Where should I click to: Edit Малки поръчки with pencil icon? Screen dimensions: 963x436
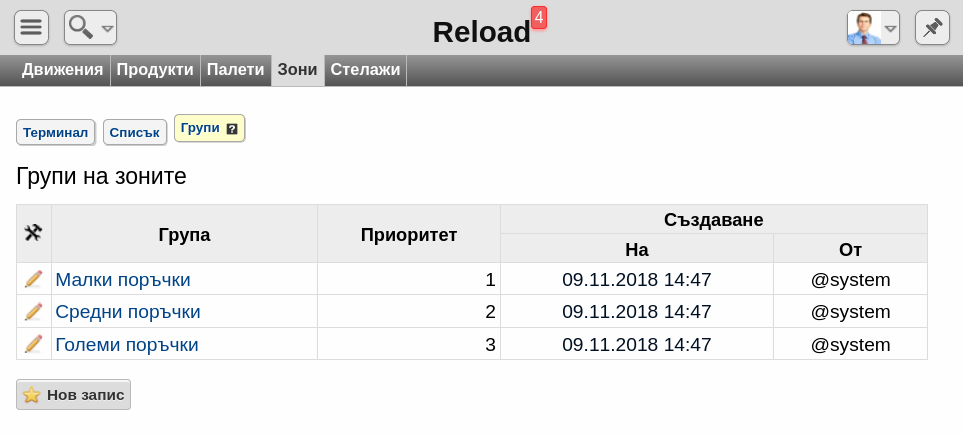point(33,279)
